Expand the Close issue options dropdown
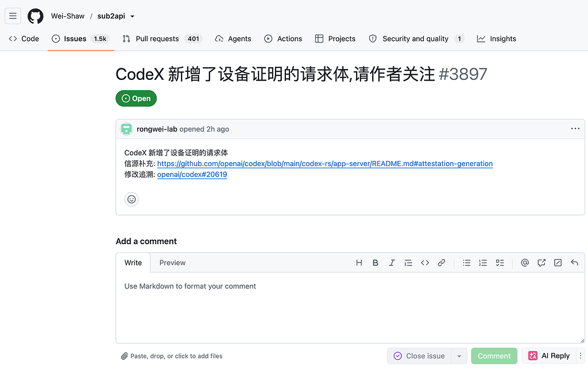588x377 pixels. click(459, 356)
